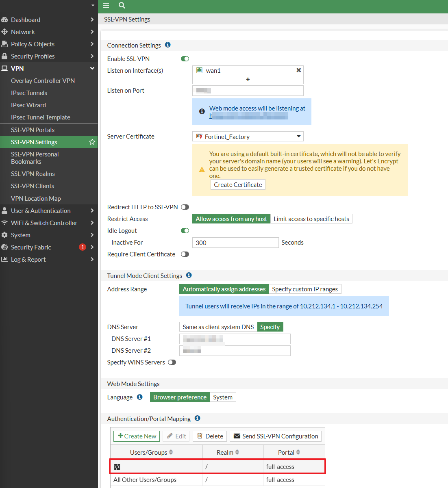Turn on Require Client Certificate
This screenshot has width=448, height=488.
pyautogui.click(x=185, y=254)
